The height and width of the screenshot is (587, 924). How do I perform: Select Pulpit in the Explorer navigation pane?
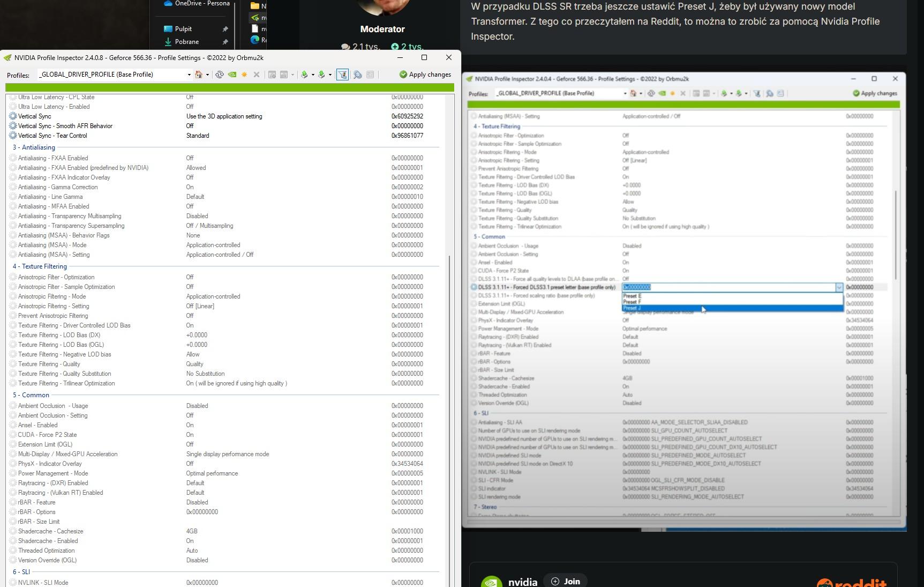tap(183, 29)
